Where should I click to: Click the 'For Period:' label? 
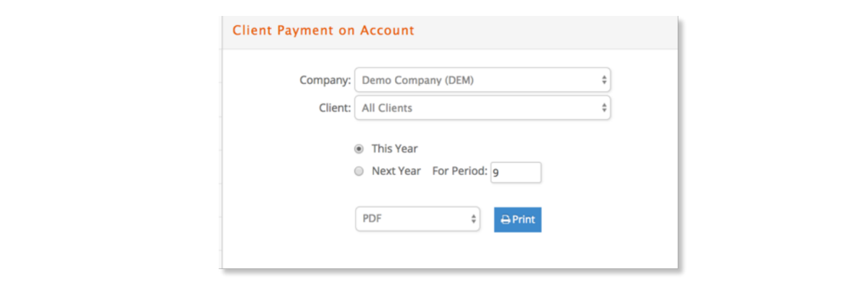(460, 172)
